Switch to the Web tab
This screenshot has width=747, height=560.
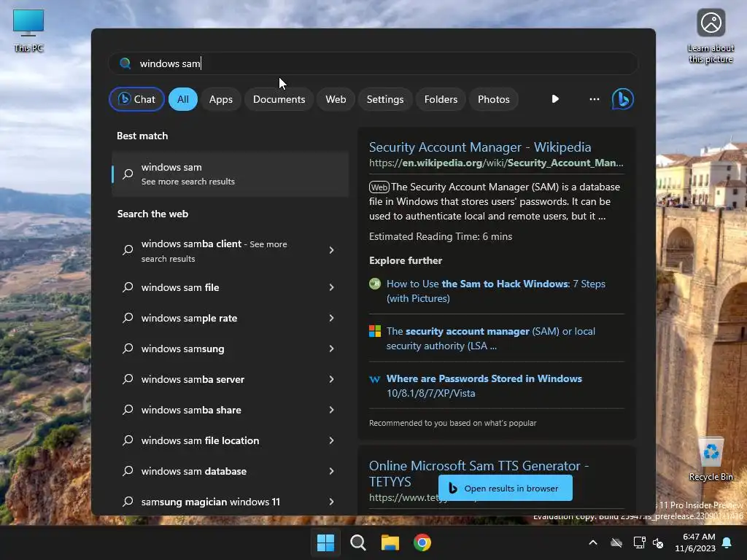(336, 99)
